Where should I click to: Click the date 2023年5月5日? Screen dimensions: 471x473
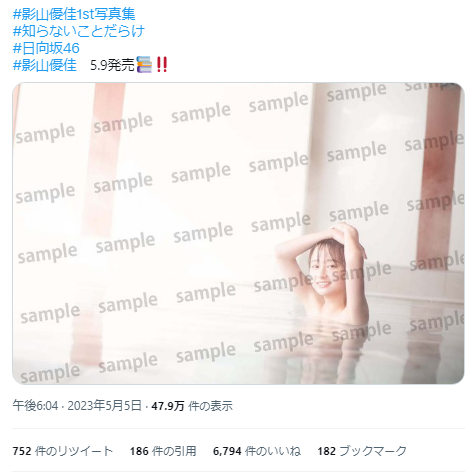(x=104, y=406)
